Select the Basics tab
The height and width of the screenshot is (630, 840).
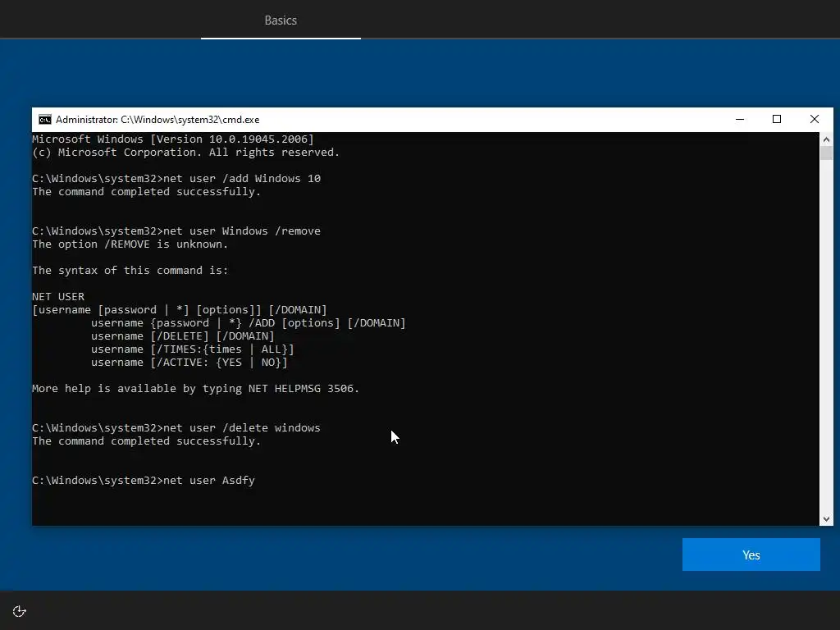(281, 21)
